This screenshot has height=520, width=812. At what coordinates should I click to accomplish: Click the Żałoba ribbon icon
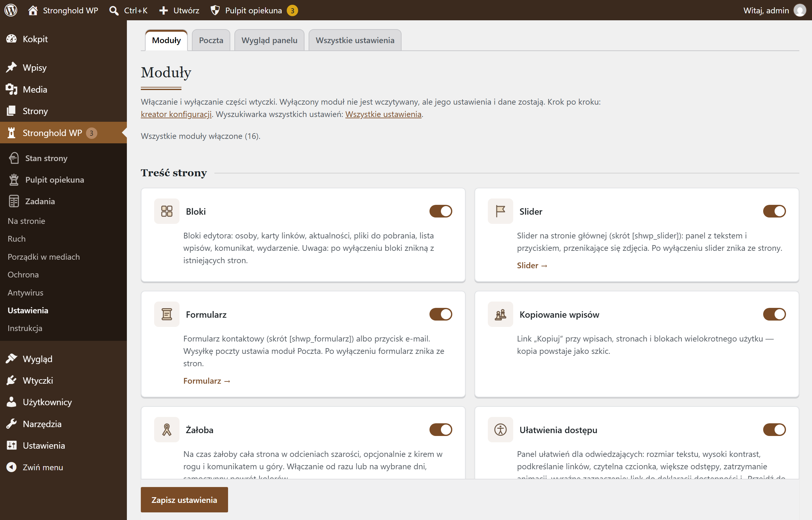click(x=167, y=430)
